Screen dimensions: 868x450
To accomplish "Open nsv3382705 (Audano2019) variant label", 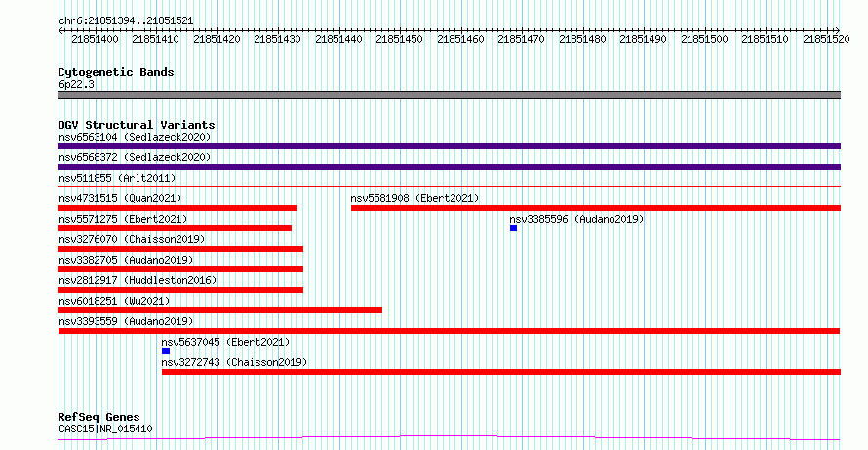I will [126, 260].
